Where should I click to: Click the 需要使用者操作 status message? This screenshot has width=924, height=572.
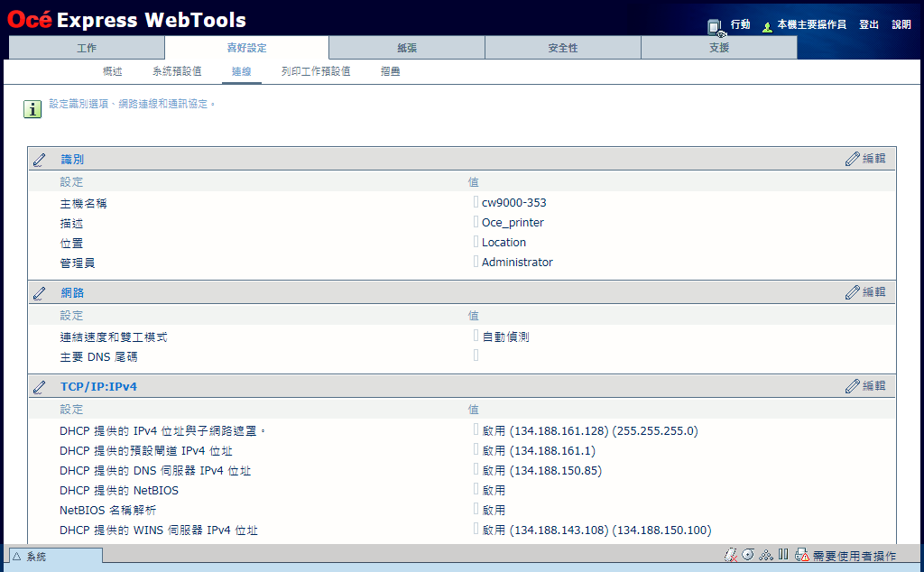click(855, 556)
